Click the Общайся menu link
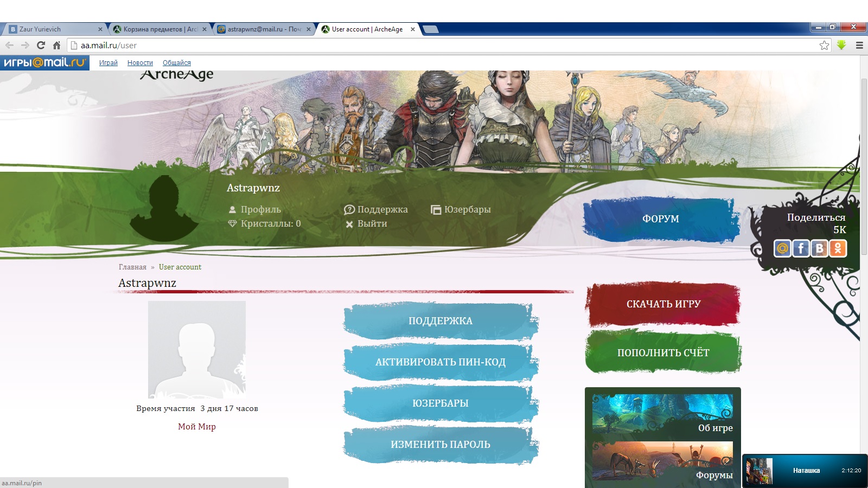868x488 pixels. tap(177, 63)
